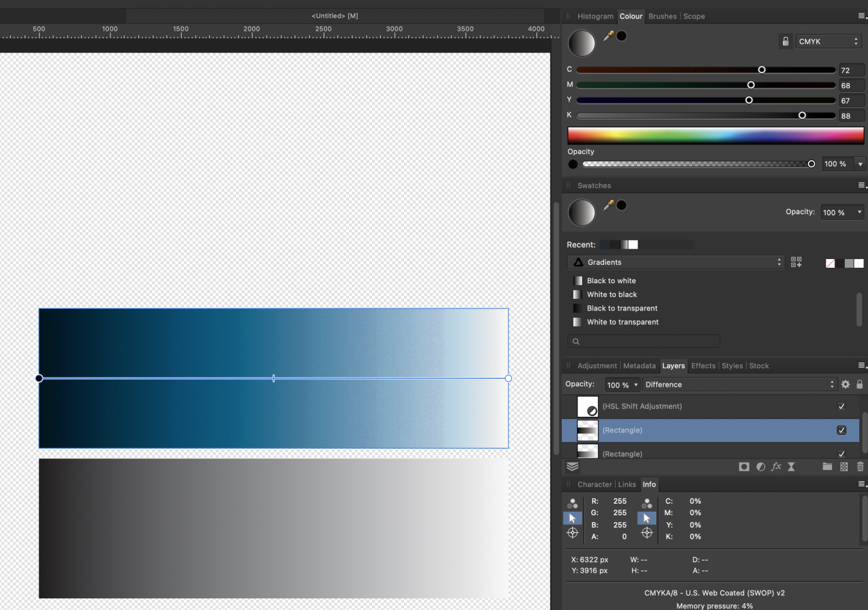This screenshot has height=610, width=868.
Task: Click the lock icon next to CMYK selector
Action: coord(785,41)
